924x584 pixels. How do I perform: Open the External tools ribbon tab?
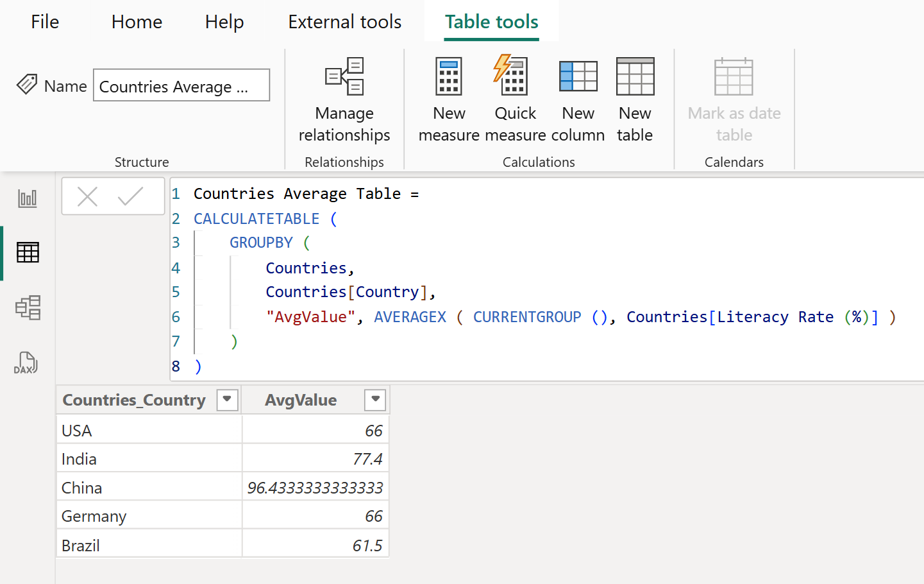click(344, 21)
